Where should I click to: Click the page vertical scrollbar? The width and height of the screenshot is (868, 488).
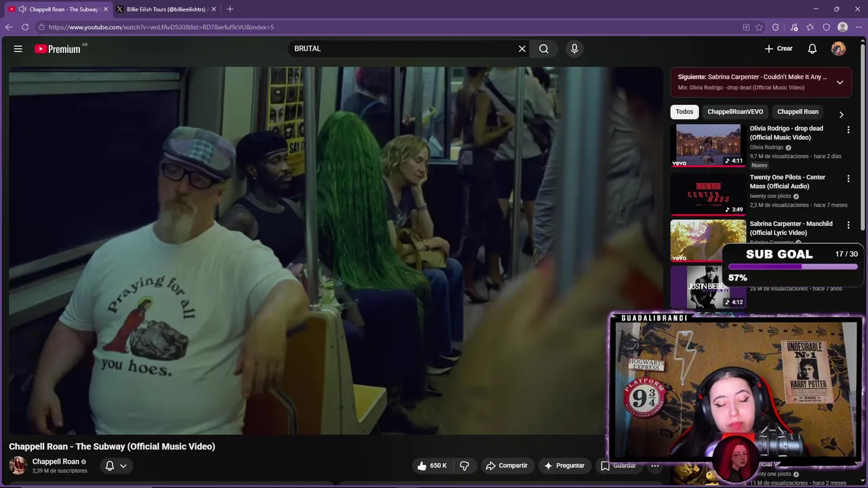click(864, 136)
